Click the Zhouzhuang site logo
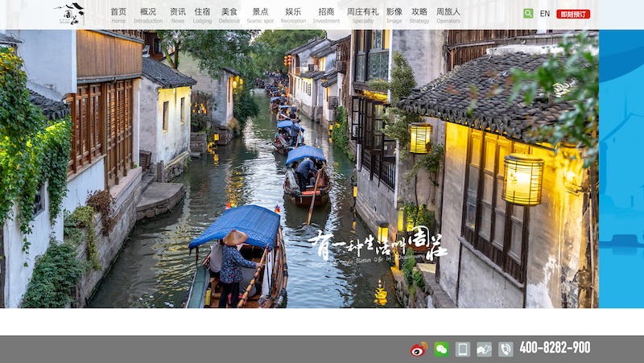This screenshot has height=363, width=644. [70, 14]
